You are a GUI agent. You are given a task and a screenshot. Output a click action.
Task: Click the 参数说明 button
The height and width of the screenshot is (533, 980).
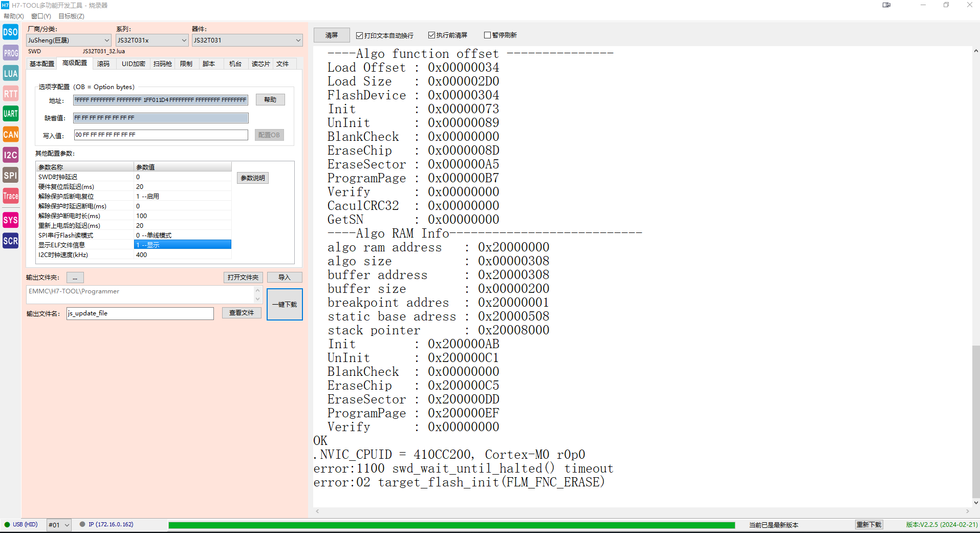click(x=253, y=178)
